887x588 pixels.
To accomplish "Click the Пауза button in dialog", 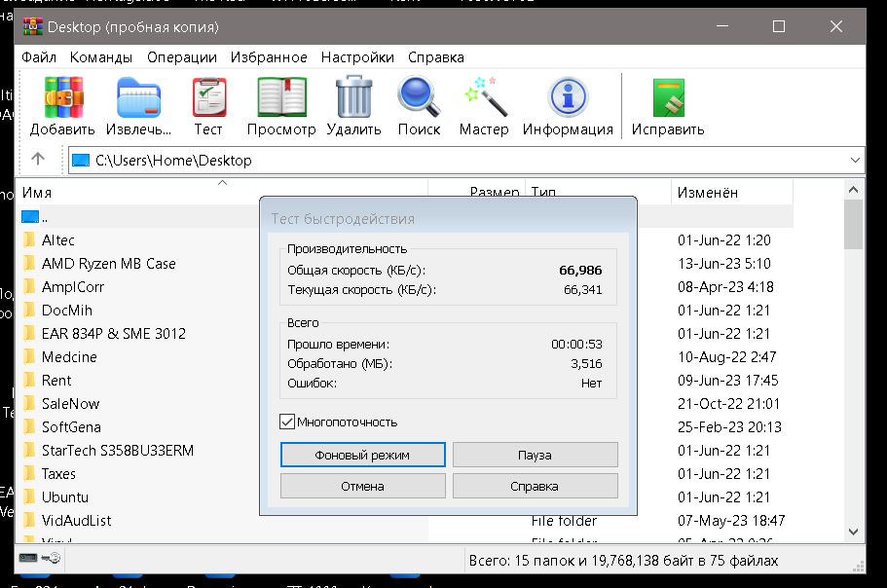I will click(536, 456).
